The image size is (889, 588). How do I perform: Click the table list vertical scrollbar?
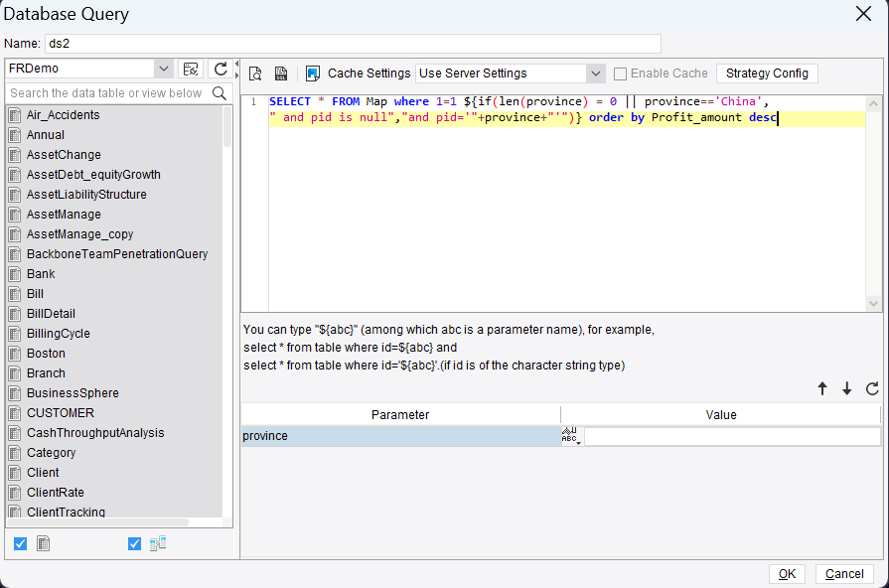(227, 126)
